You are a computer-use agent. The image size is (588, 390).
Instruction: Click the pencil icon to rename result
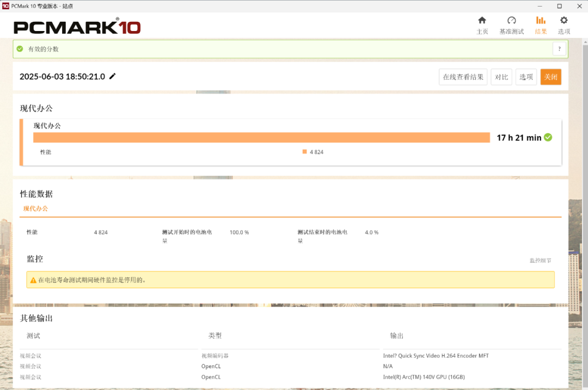(x=113, y=77)
